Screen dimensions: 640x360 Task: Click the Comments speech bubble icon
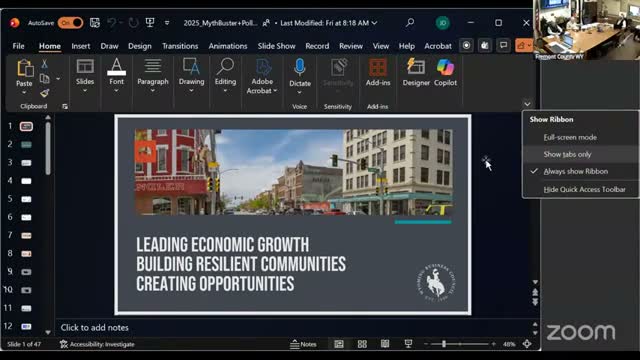(504, 45)
